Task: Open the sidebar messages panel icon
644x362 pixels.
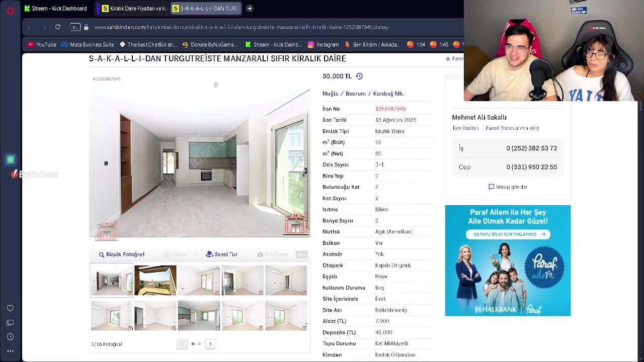Action: 10,323
